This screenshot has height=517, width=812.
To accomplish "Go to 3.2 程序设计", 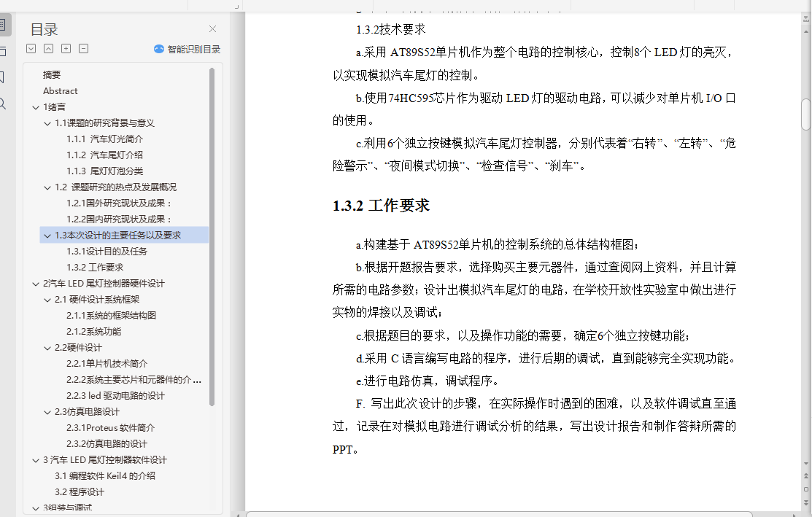I will [80, 491].
